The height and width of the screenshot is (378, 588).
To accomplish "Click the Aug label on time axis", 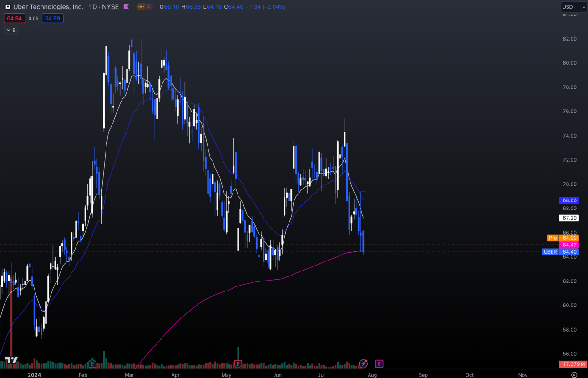I will [372, 375].
